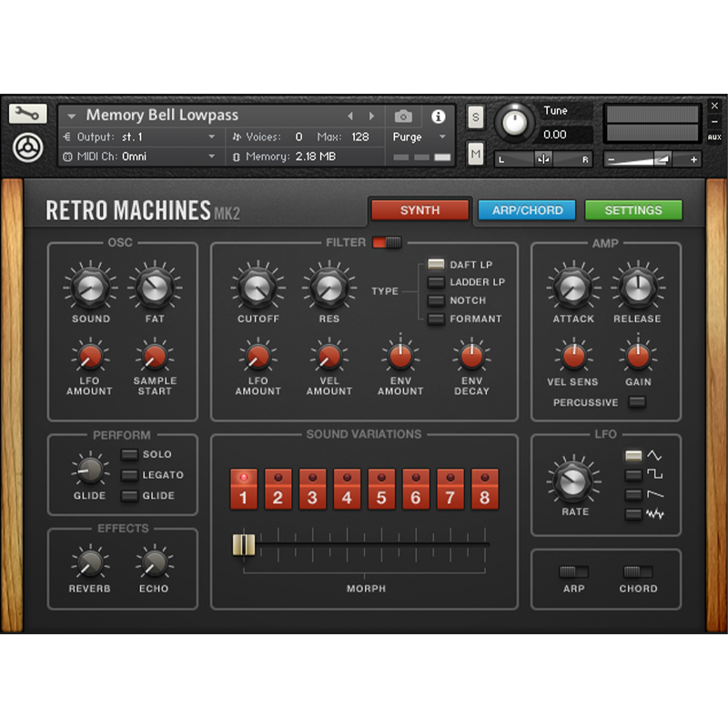Select sound variation 3
Screen dimensions: 728x728
[312, 490]
